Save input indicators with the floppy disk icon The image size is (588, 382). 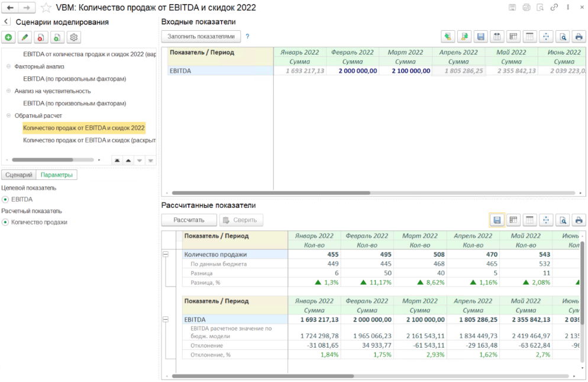481,37
